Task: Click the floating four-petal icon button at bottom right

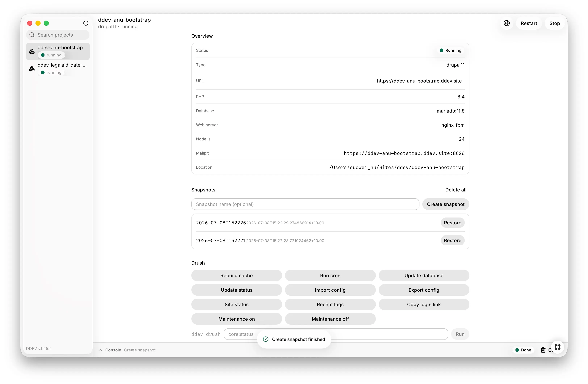Action: tap(557, 347)
